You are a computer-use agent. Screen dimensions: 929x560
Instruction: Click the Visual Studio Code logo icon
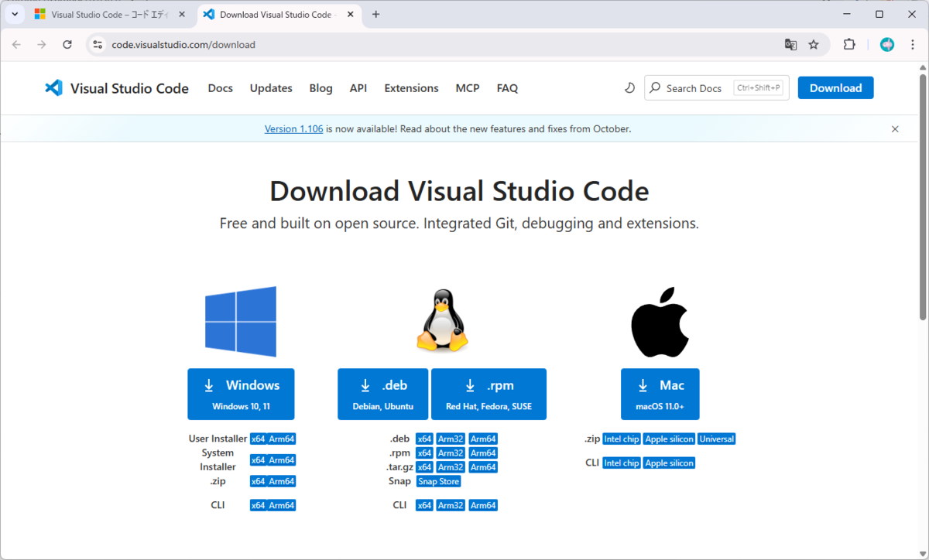tap(53, 88)
